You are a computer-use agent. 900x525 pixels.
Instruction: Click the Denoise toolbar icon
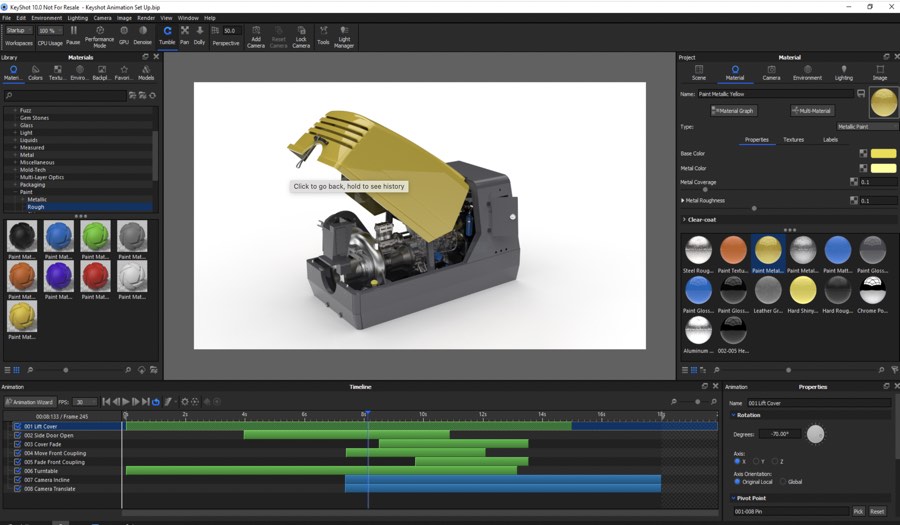pyautogui.click(x=143, y=31)
